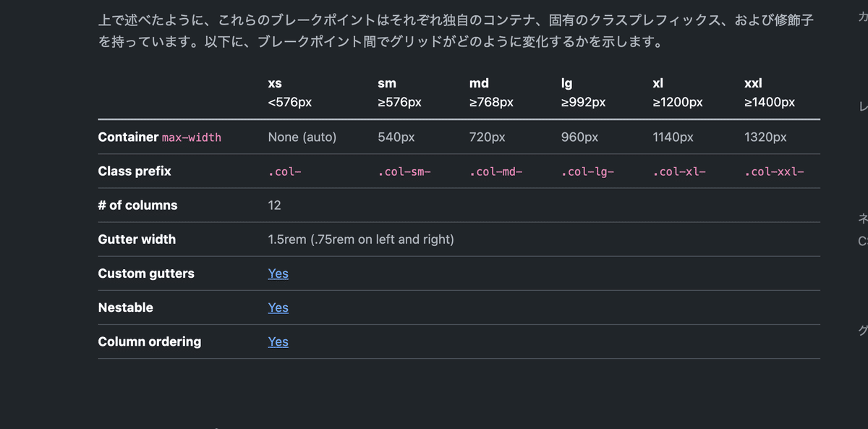
Task: Open the Yes link for Custom gutters
Action: [278, 273]
